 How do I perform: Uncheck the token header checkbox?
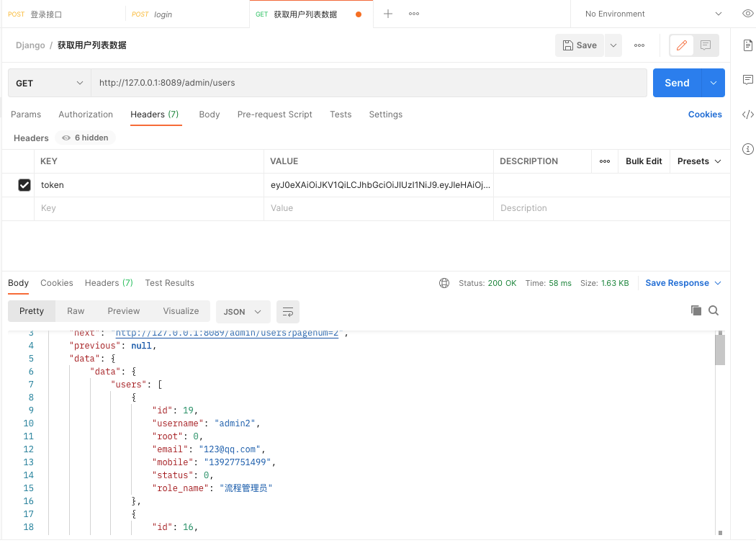point(24,185)
